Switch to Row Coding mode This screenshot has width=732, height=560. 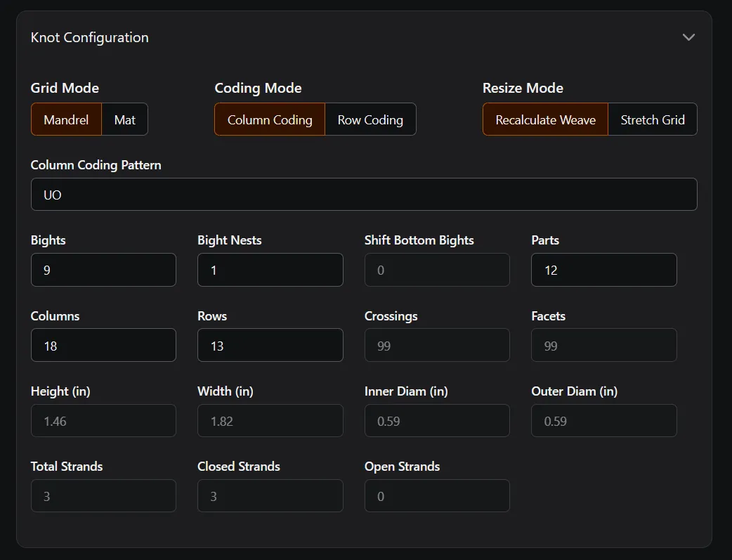click(370, 119)
